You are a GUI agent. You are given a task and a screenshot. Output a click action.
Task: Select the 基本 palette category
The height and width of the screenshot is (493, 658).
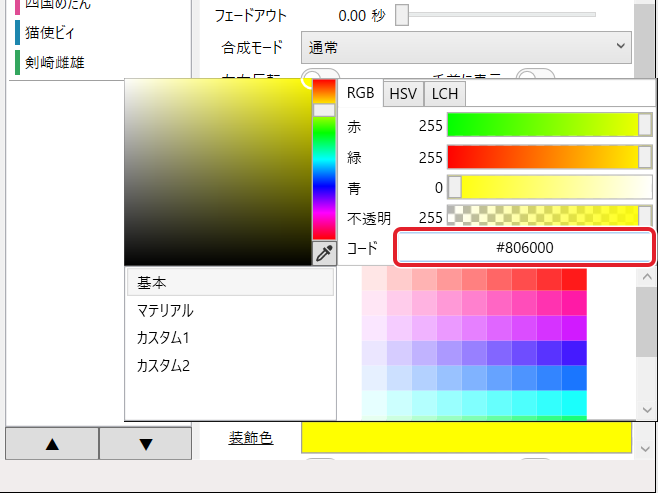(230, 282)
